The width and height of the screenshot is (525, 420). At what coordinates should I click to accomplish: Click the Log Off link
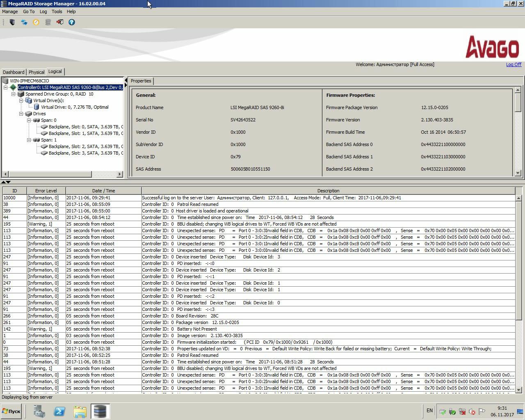tap(514, 64)
